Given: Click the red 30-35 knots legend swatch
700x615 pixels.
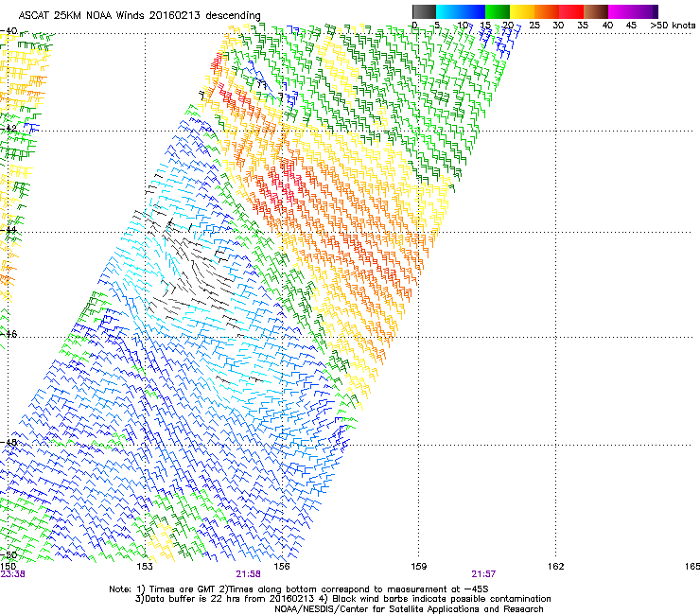Looking at the screenshot, I should tap(571, 11).
